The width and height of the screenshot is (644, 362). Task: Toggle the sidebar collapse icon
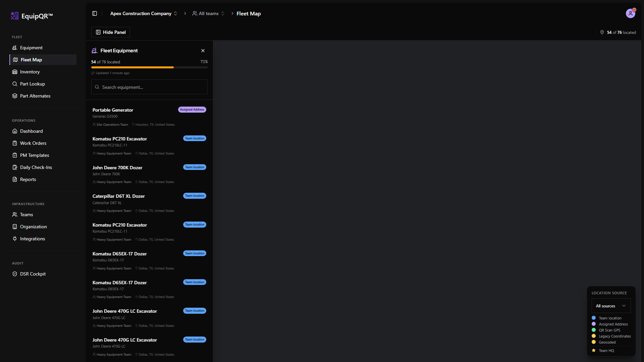[x=95, y=13]
